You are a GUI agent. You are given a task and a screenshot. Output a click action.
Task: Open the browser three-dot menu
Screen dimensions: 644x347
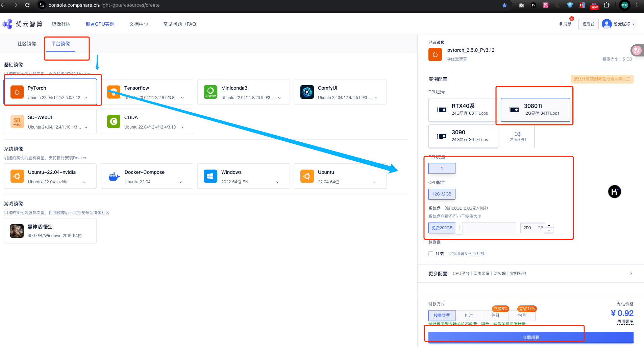tap(637, 5)
